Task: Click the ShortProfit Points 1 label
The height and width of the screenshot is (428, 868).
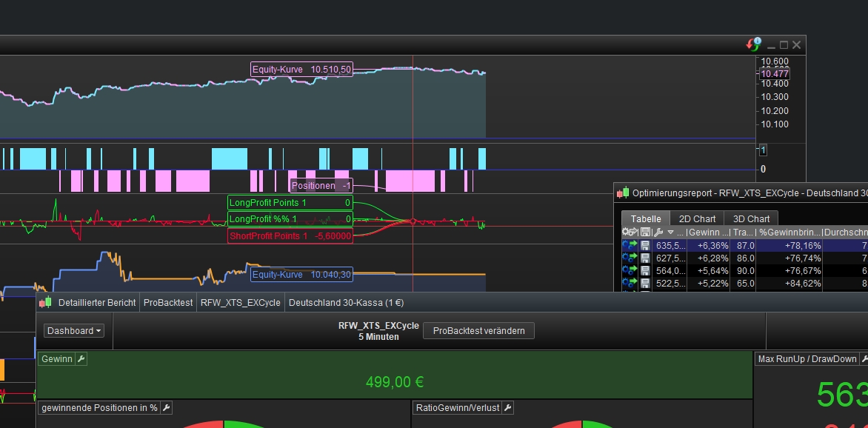Action: pyautogui.click(x=290, y=236)
